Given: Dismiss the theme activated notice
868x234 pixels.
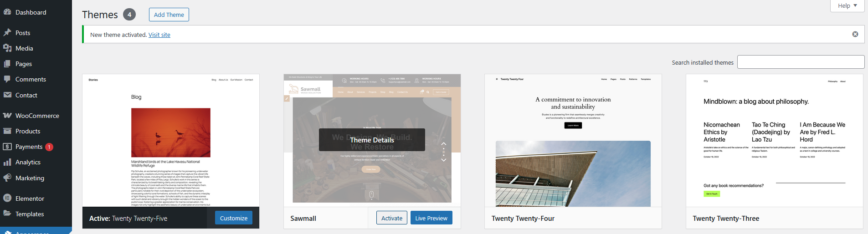Looking at the screenshot, I should [855, 34].
